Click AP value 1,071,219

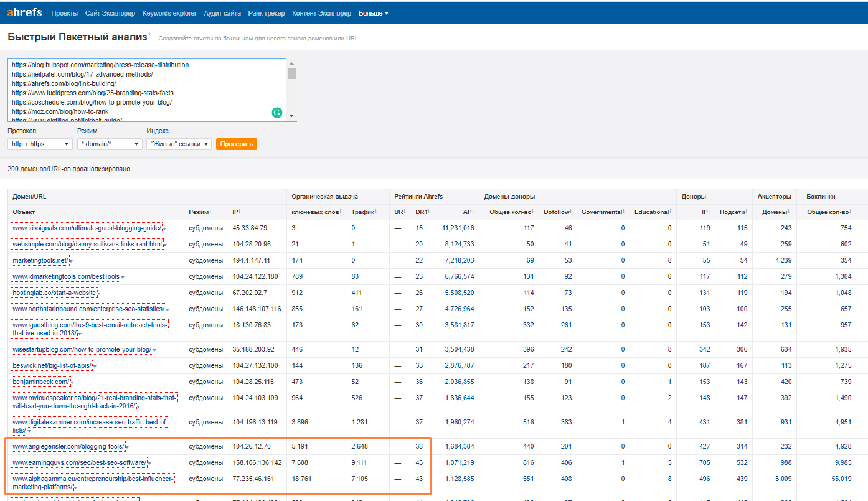tap(460, 463)
